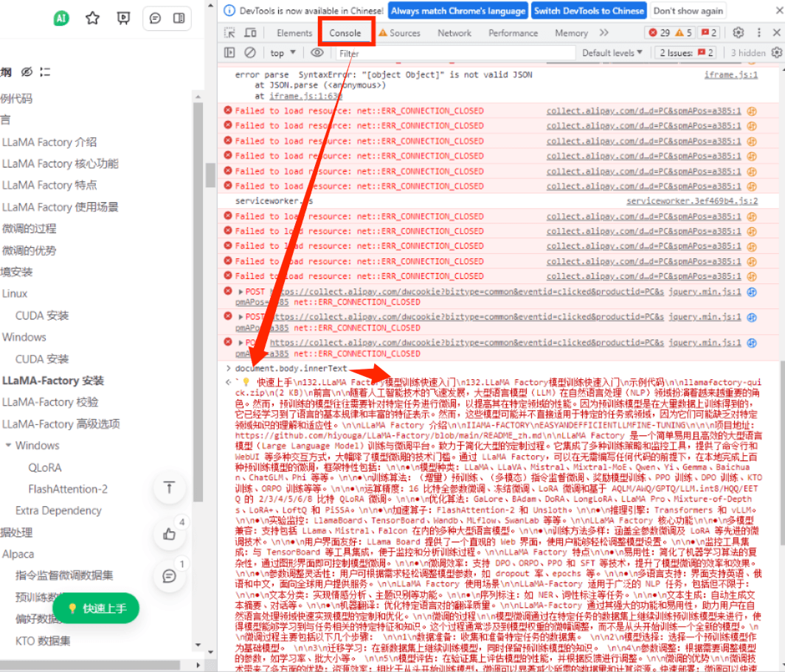Click the red error count badge 29

click(x=659, y=32)
